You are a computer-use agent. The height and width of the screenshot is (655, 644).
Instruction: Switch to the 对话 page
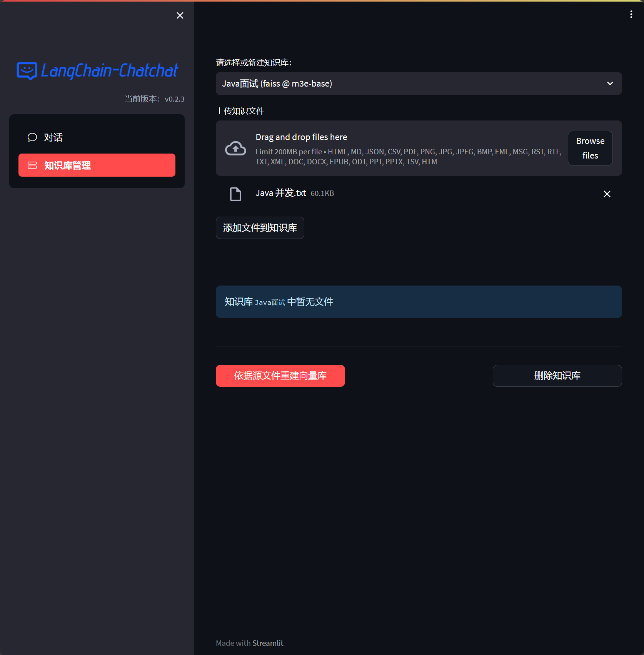click(53, 137)
